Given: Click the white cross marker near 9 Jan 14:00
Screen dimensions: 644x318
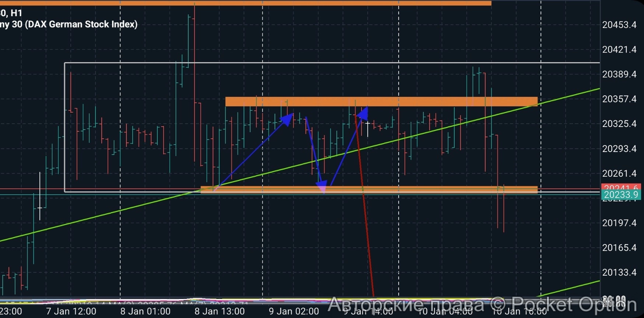Looking at the screenshot, I should coord(367,125).
